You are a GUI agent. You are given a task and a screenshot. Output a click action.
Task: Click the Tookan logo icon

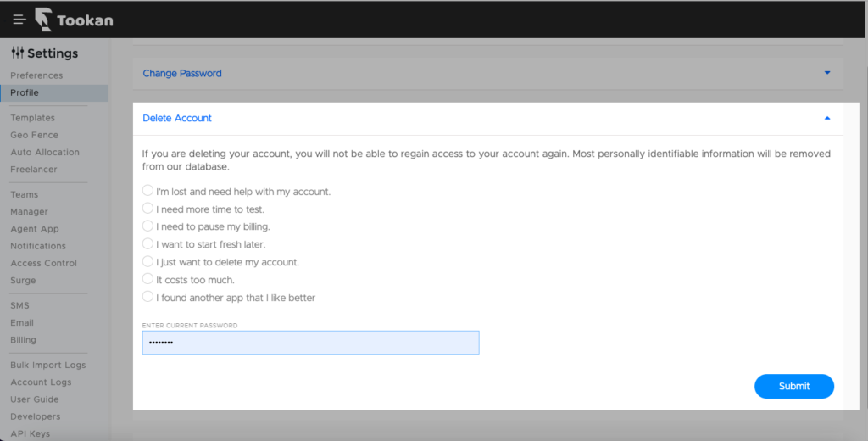tap(44, 20)
